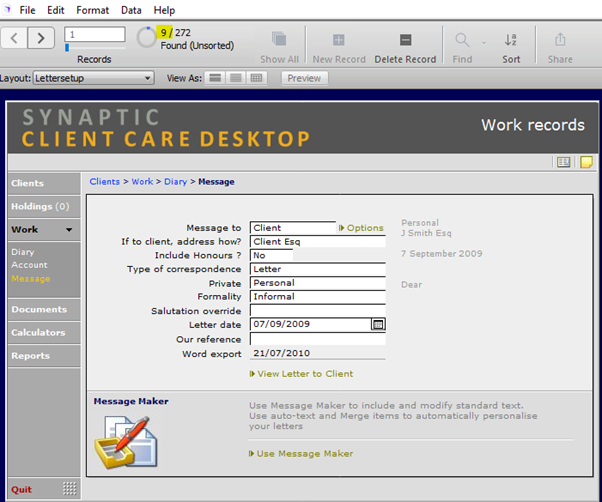Click the Sort icon
Image resolution: width=602 pixels, height=502 pixels.
coord(511,40)
